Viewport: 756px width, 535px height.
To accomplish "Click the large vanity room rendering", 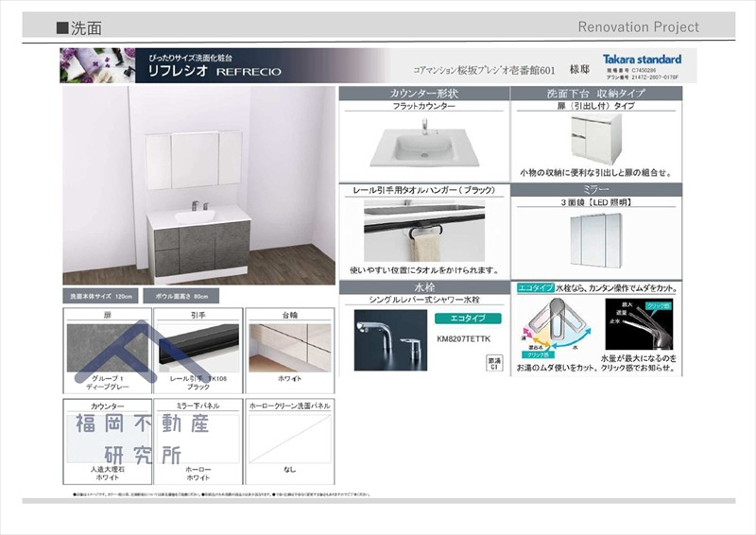I will [x=198, y=185].
